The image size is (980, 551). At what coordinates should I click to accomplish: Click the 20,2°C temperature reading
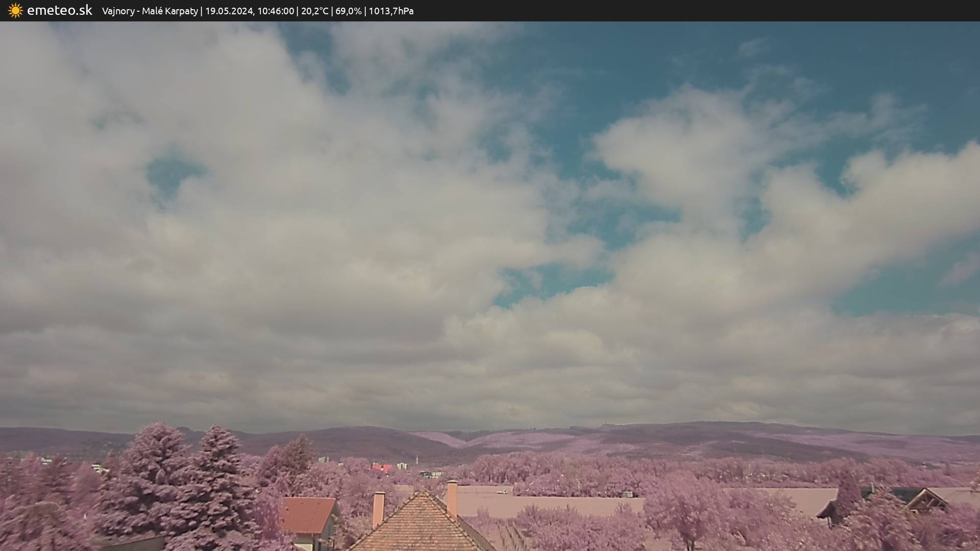314,11
